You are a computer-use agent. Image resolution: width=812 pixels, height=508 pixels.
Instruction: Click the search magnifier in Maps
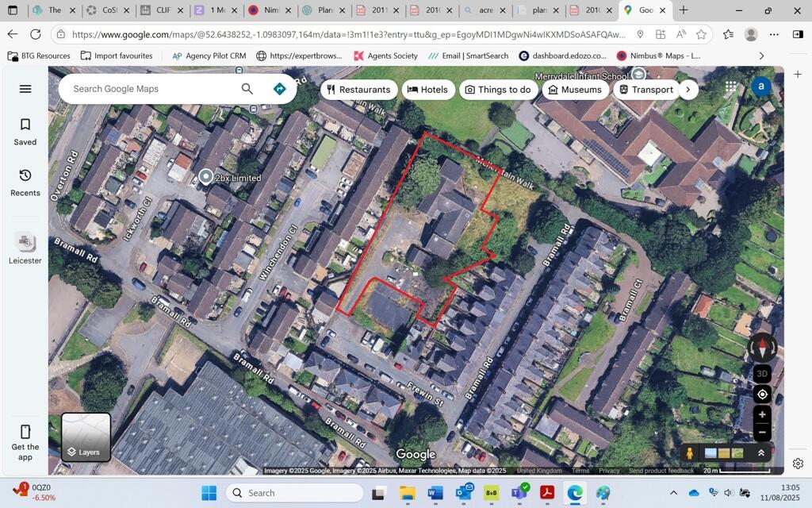tap(247, 89)
